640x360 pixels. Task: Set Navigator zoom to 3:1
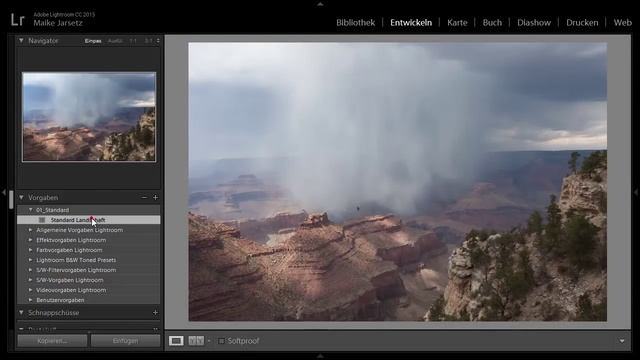click(x=148, y=41)
